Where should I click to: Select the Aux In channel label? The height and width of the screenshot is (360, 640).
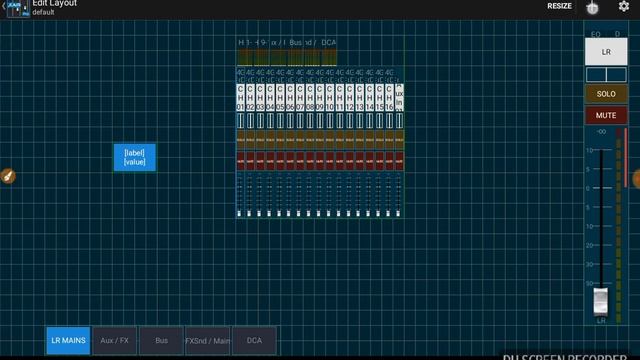[399, 98]
